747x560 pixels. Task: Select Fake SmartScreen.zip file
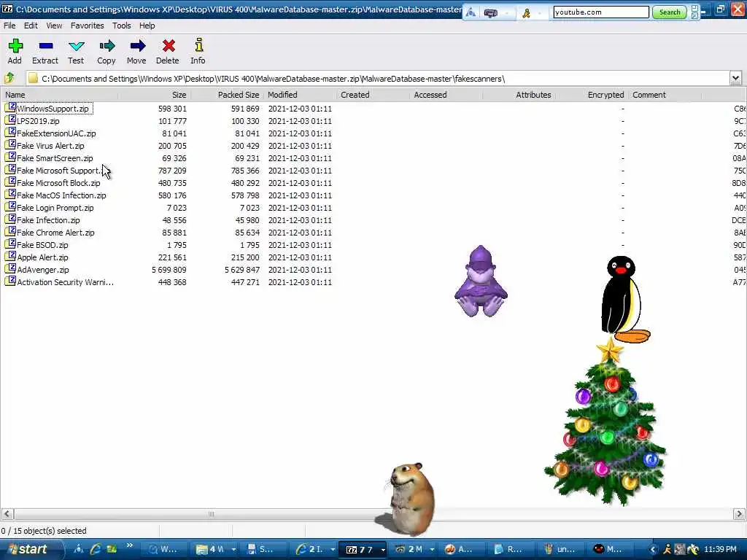[x=55, y=158]
